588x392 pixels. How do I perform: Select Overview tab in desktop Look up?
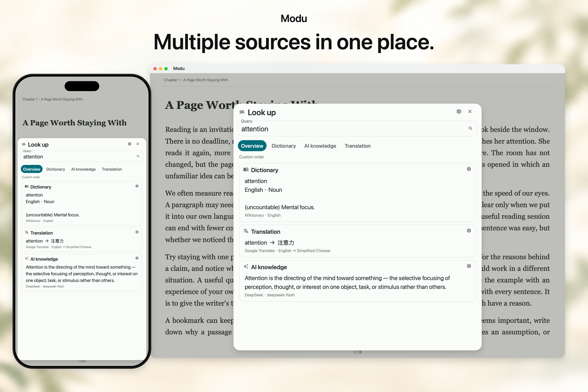click(252, 146)
